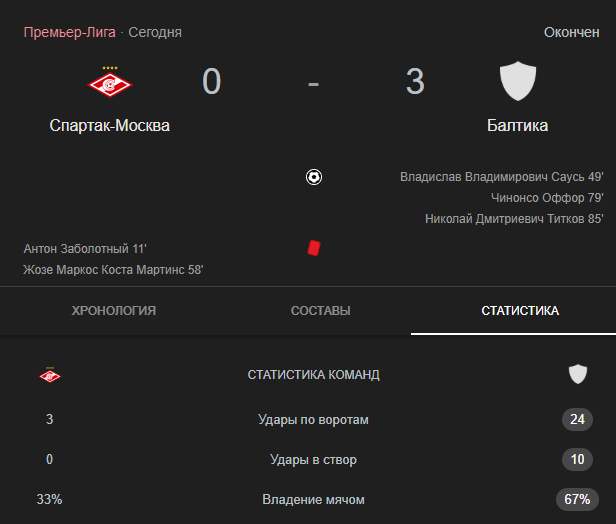
Task: Select the Статистика tab
Action: [x=520, y=311]
